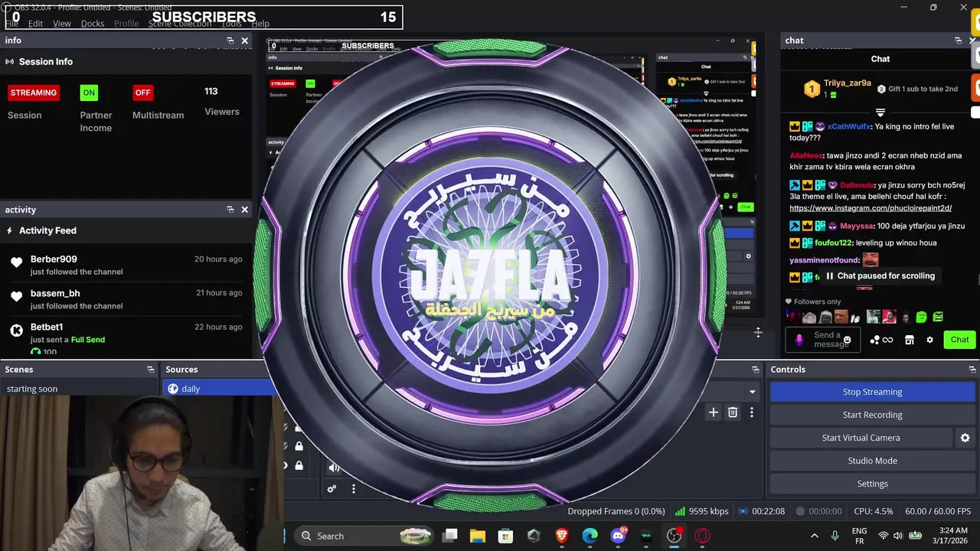Pop out the Scenes dock
Image resolution: width=980 pixels, height=551 pixels.
[151, 370]
